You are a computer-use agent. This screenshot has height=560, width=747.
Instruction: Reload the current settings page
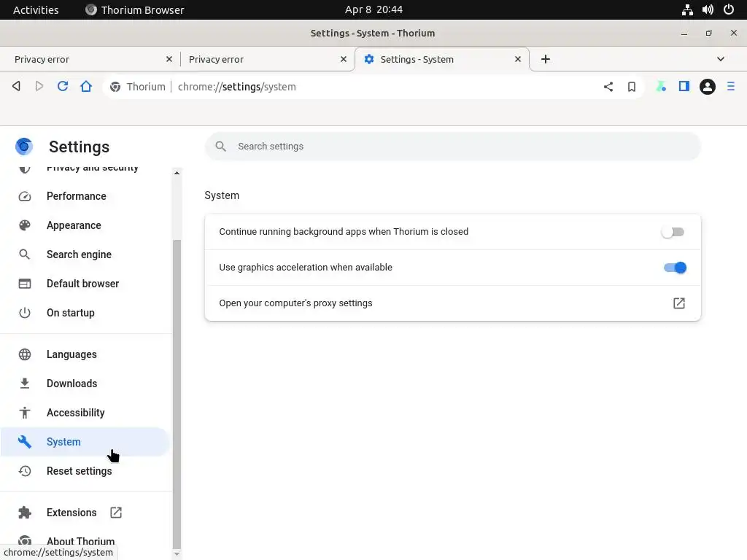point(63,86)
